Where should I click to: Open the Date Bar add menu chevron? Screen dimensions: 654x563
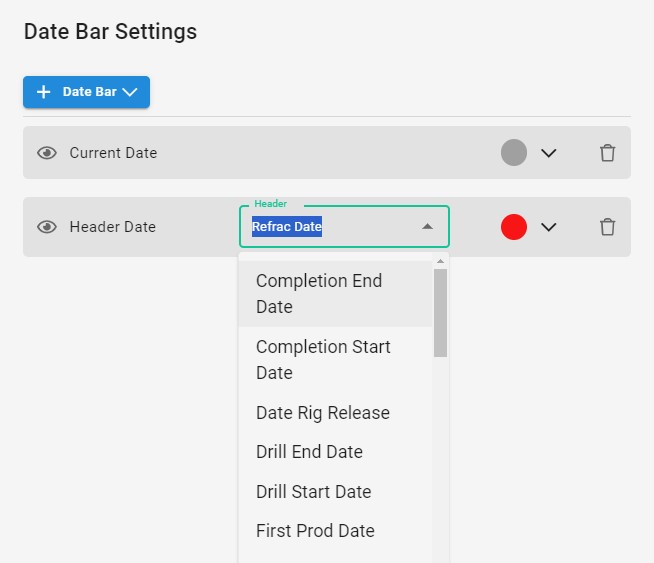tap(130, 92)
